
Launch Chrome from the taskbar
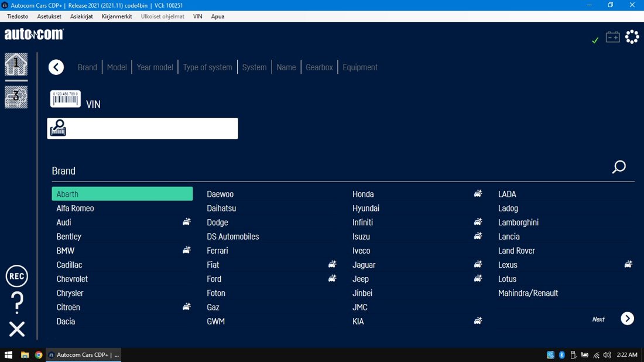[x=39, y=354]
